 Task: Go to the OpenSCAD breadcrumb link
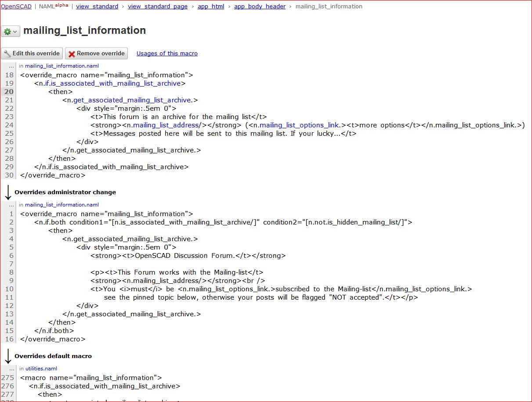(16, 7)
